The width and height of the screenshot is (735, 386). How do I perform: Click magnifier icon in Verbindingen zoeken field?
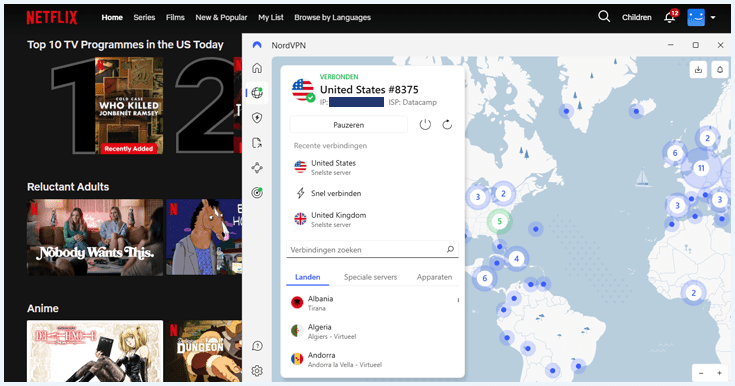[x=450, y=250]
